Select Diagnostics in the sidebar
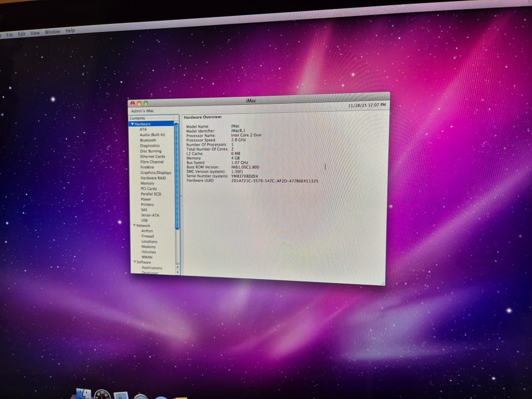 click(x=150, y=146)
